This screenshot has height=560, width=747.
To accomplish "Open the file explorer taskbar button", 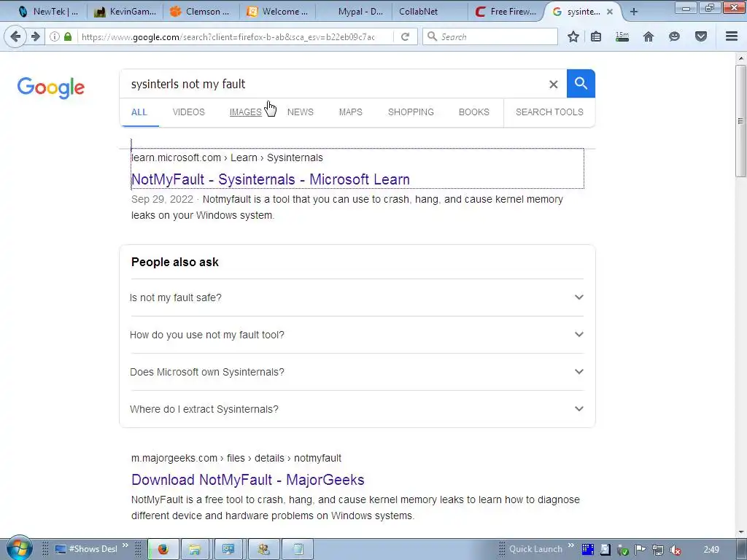I will tap(195, 549).
